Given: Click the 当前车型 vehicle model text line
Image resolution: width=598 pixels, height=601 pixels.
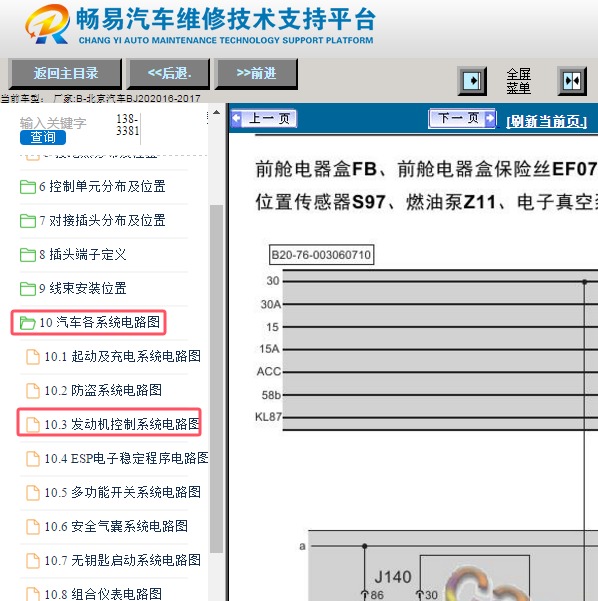Looking at the screenshot, I should pos(100,99).
